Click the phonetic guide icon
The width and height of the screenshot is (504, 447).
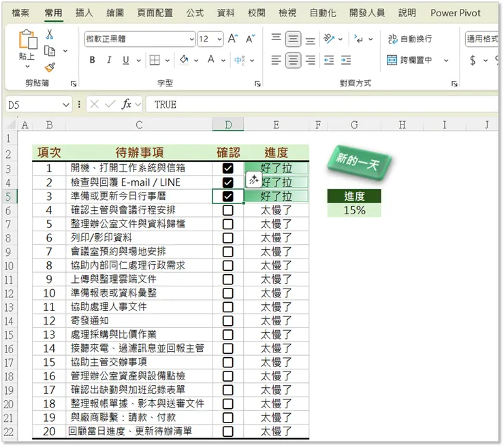point(240,60)
